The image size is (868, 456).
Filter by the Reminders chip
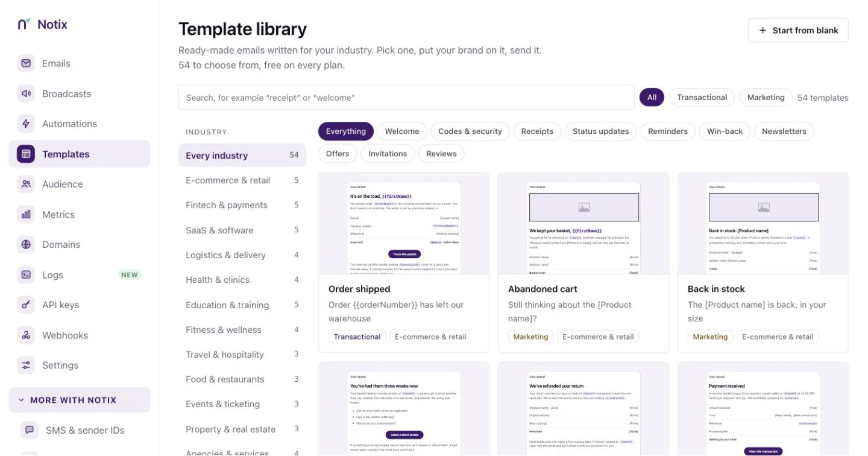(x=668, y=131)
